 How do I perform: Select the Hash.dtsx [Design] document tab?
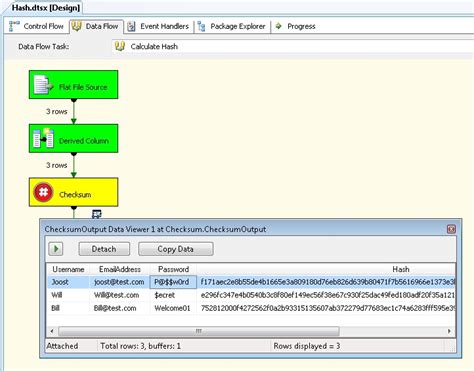coord(46,8)
